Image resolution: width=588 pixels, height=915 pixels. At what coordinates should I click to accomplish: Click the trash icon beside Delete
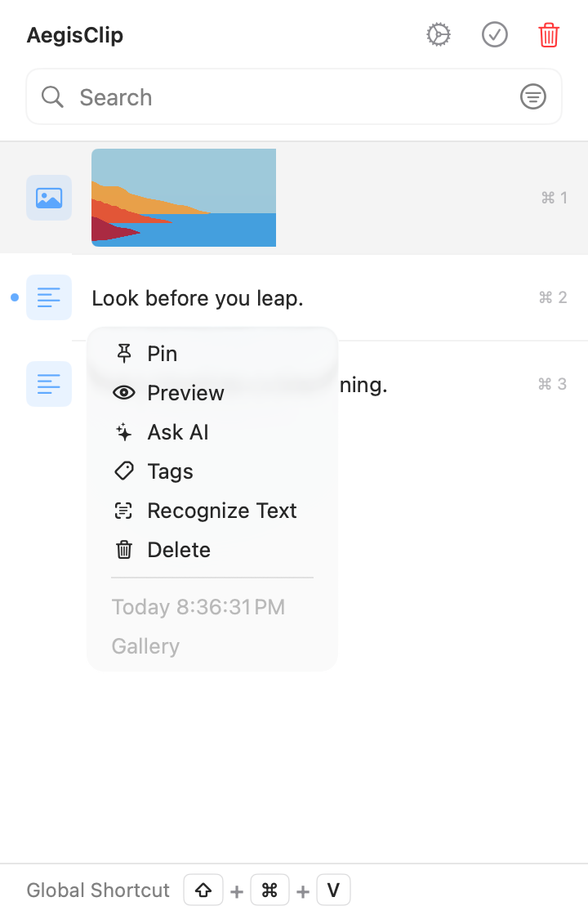tap(123, 550)
